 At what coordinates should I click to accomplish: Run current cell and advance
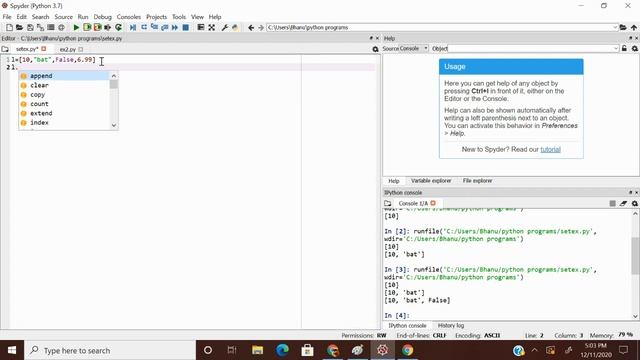98,27
